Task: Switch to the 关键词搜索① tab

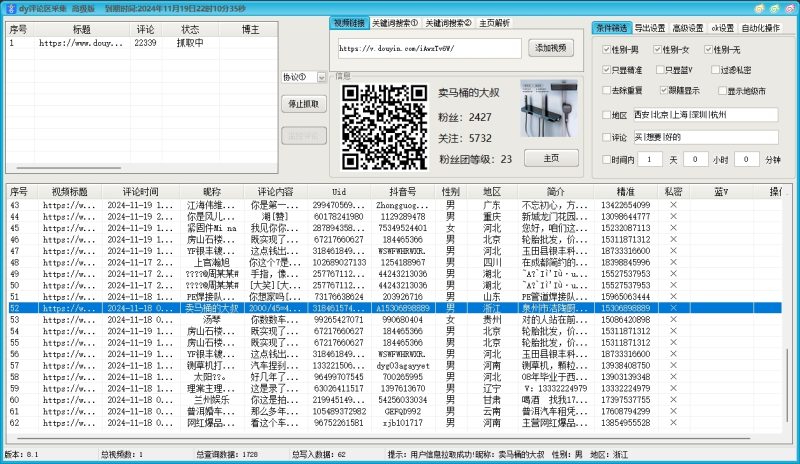Action: 395,23
